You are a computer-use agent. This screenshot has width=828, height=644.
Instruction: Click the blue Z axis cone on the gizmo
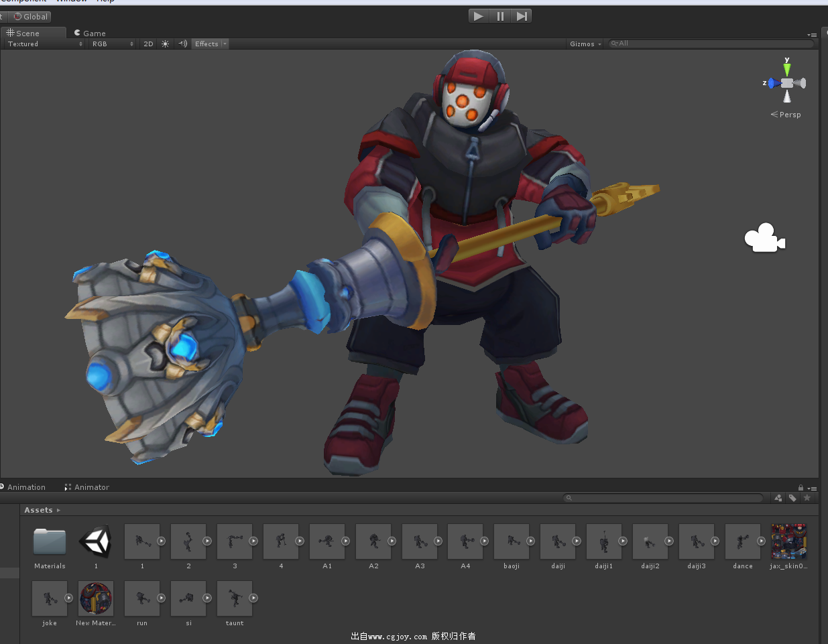coord(774,83)
